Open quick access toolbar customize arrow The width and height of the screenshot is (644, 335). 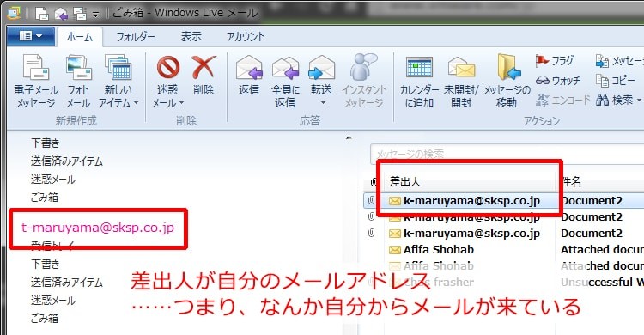(x=95, y=15)
